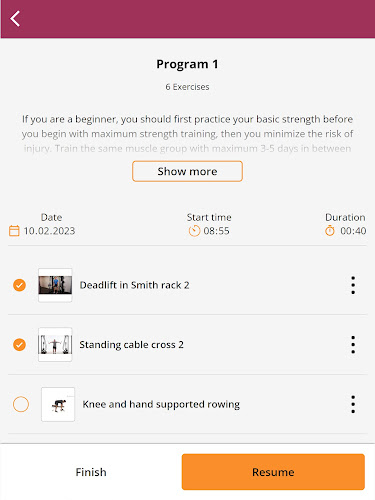375x500 pixels.
Task: Click the clock icon next to 08:55
Action: click(194, 231)
